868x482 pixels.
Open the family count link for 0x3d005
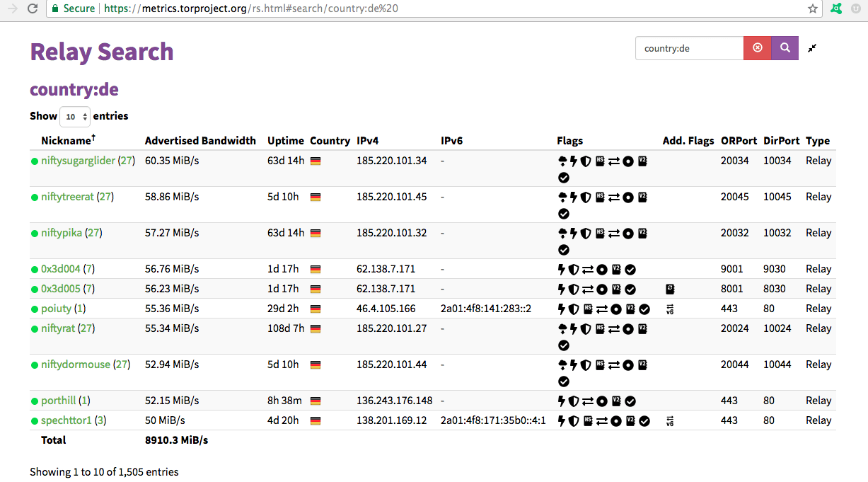point(89,289)
